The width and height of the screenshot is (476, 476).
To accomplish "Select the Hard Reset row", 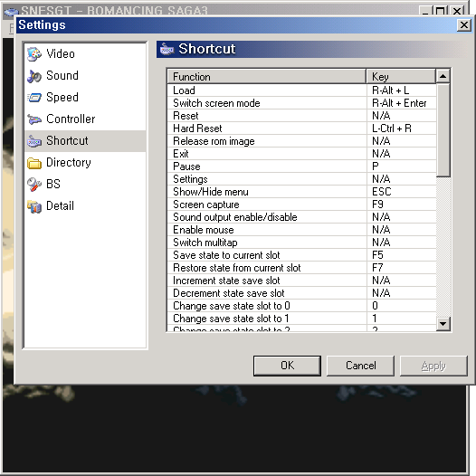I will click(x=301, y=129).
